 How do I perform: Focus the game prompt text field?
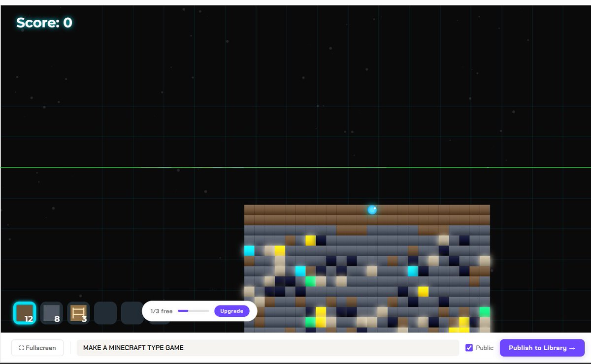[x=268, y=348]
